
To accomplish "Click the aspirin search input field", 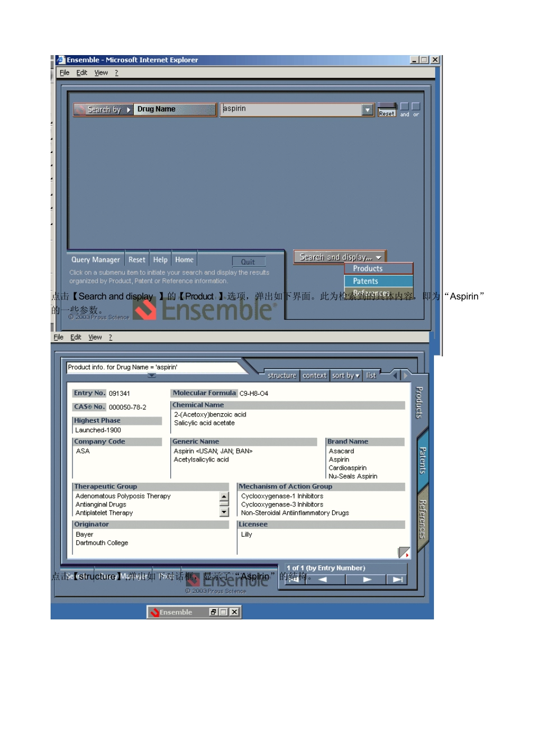I will (292, 110).
